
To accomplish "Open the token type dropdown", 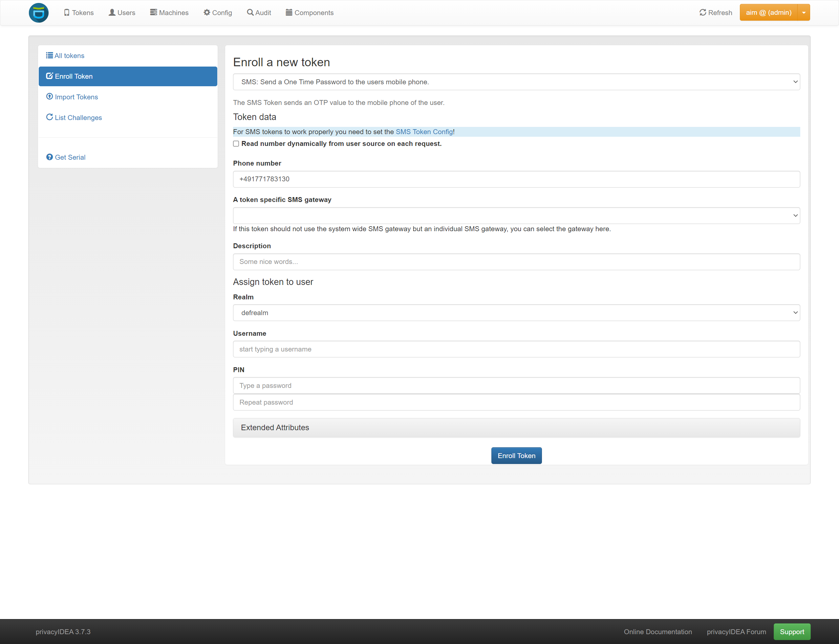I will 516,82.
